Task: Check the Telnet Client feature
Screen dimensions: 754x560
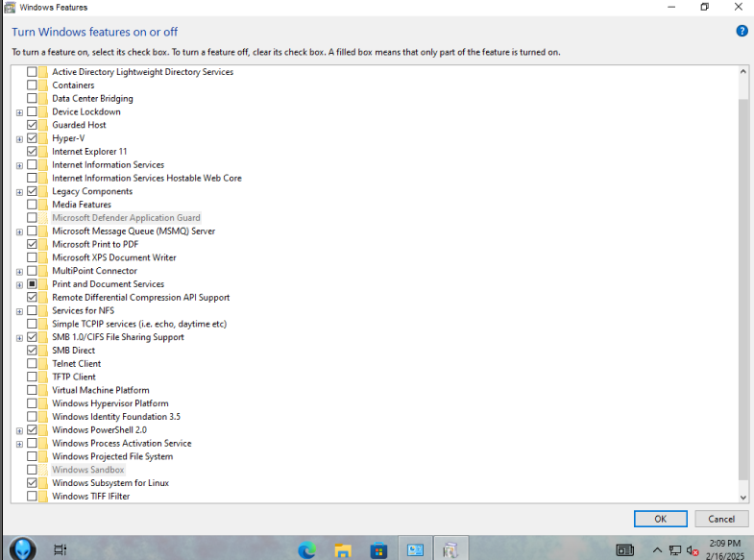Action: 32,363
